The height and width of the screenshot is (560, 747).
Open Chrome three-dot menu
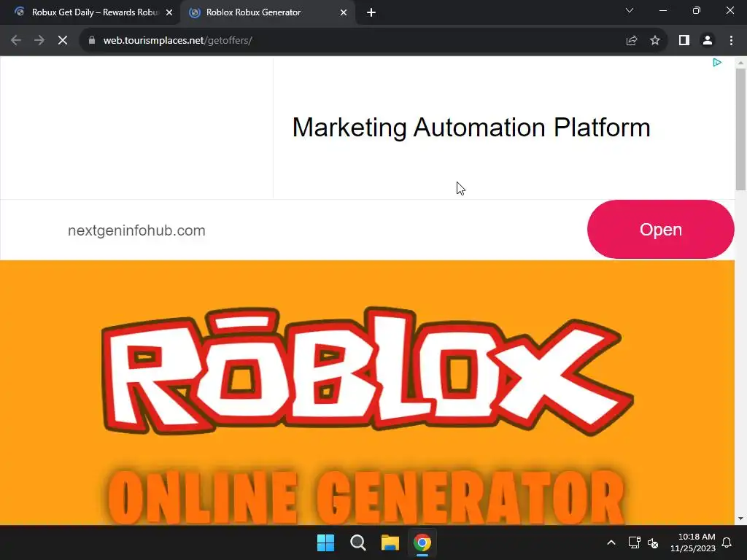731,41
